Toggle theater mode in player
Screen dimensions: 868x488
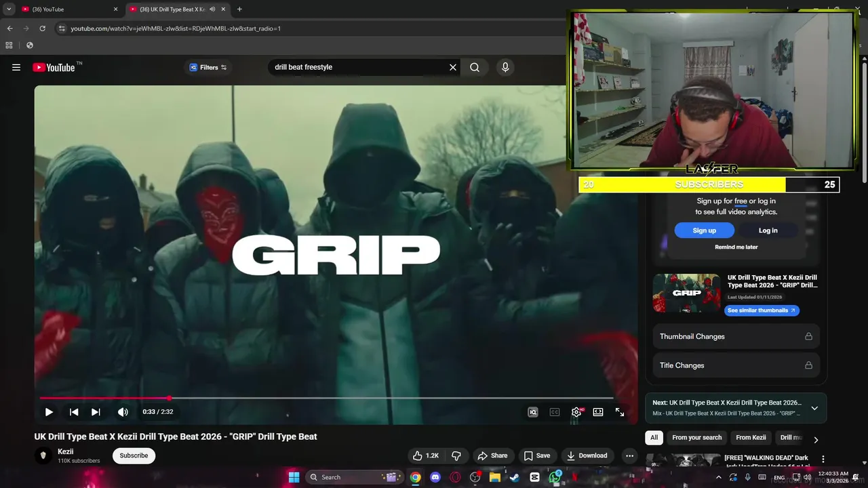click(x=598, y=411)
